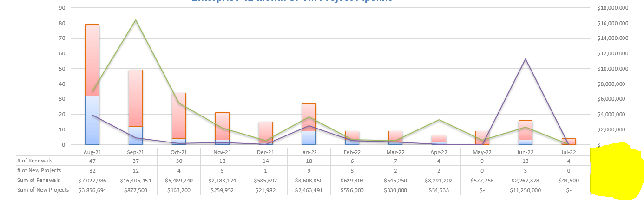Click the green line peak above Sep-21
This screenshot has height=200, width=644.
(x=136, y=20)
